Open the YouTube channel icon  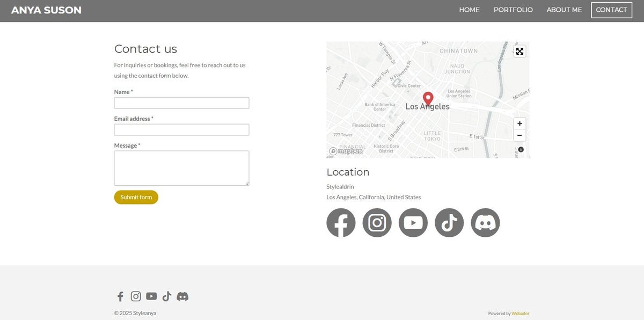point(413,222)
